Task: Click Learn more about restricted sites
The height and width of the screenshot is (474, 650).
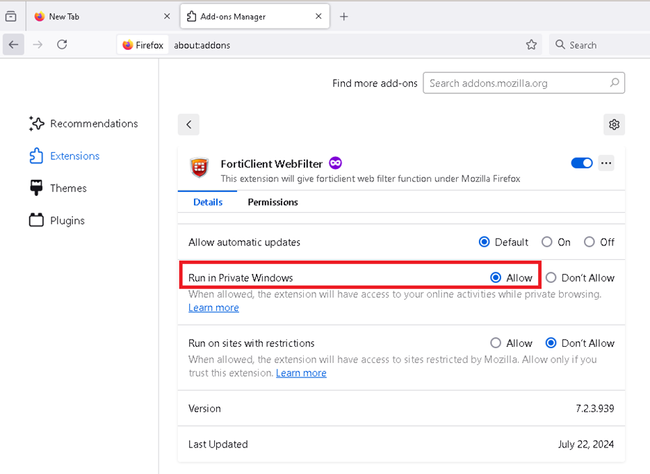Action: [301, 373]
